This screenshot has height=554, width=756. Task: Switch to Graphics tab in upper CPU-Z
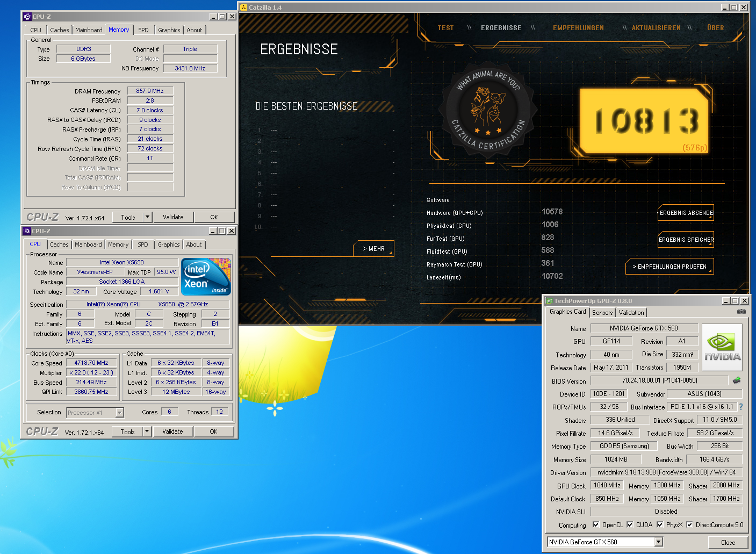click(x=169, y=30)
